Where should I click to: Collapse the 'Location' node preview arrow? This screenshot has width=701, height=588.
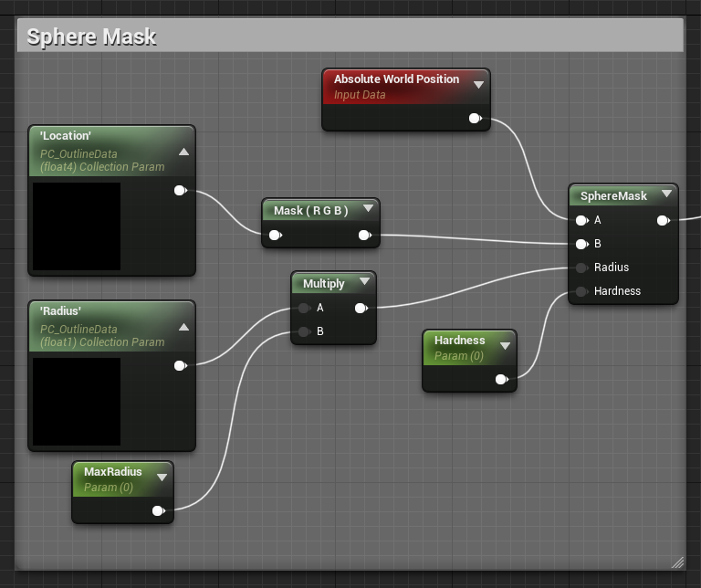click(183, 152)
